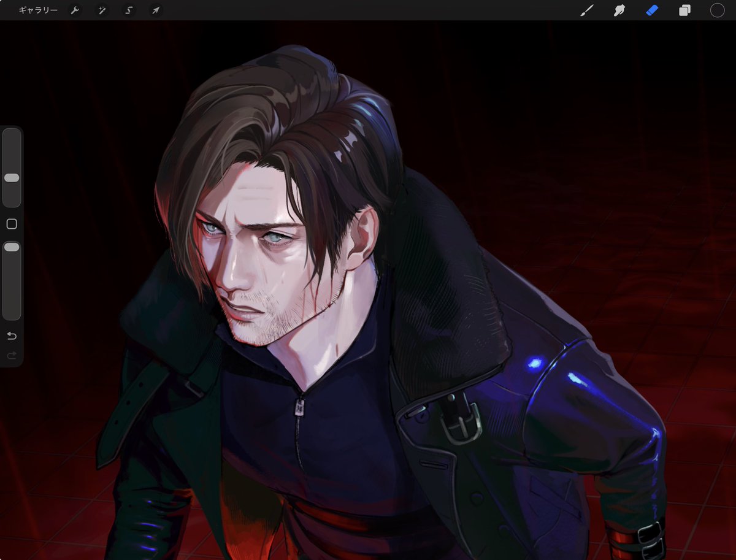Activate the Transform arrow tool

[x=156, y=10]
